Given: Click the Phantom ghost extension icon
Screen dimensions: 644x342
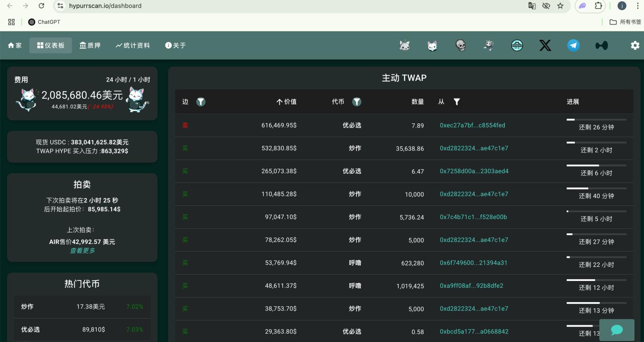Looking at the screenshot, I should point(582,6).
